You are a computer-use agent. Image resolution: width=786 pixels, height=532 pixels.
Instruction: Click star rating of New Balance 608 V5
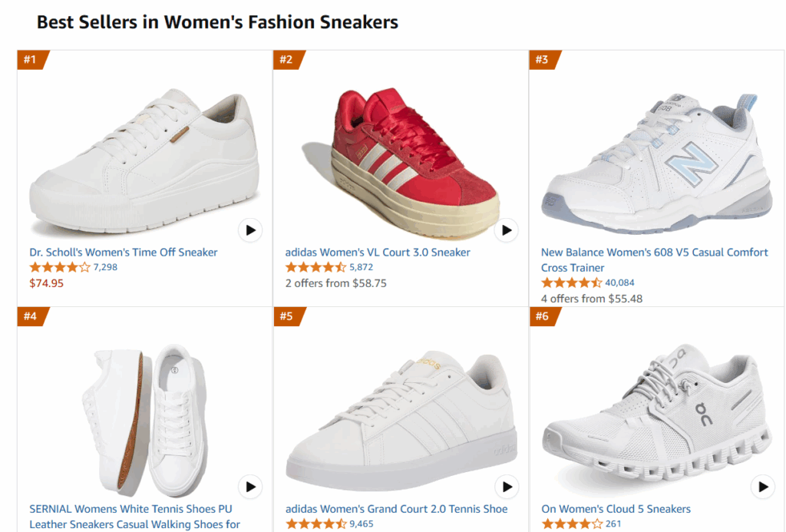coord(571,283)
